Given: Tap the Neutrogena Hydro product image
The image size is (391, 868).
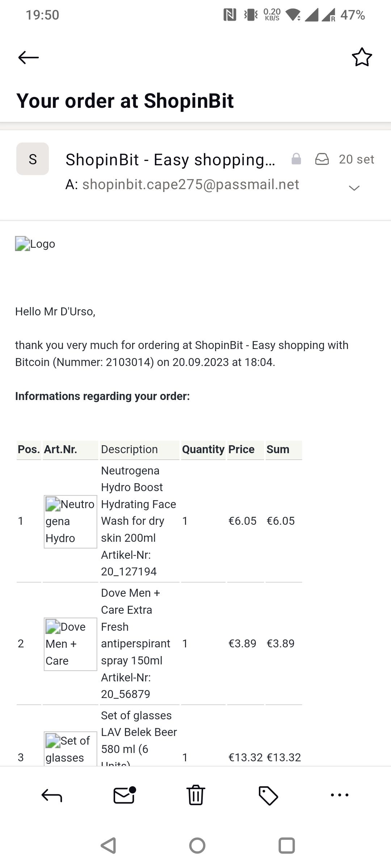Looking at the screenshot, I should (70, 521).
